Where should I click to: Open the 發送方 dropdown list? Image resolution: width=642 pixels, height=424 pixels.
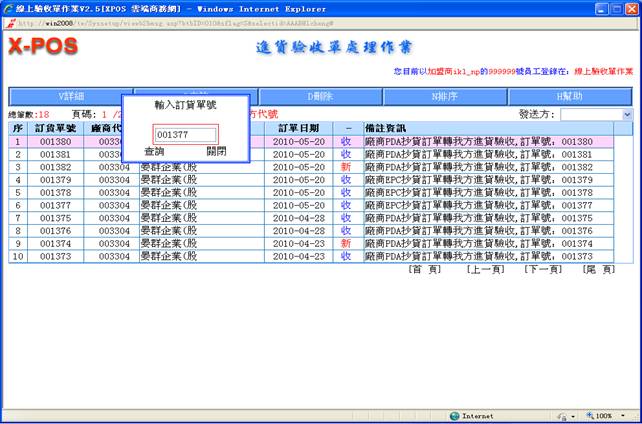tap(627, 115)
